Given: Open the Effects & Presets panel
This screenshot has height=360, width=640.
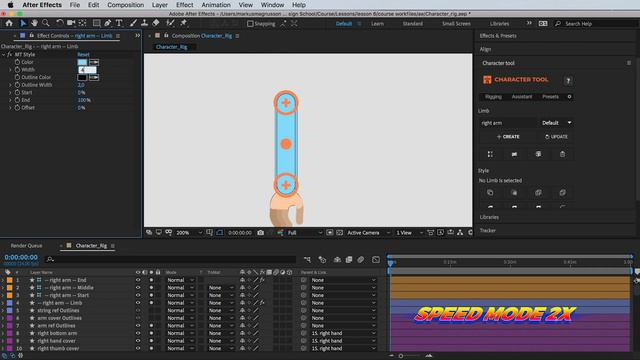Looking at the screenshot, I should (x=498, y=36).
